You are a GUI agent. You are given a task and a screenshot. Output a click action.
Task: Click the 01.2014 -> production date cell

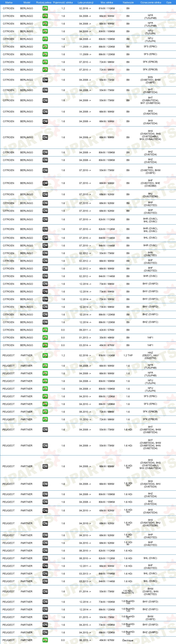[85, 591]
